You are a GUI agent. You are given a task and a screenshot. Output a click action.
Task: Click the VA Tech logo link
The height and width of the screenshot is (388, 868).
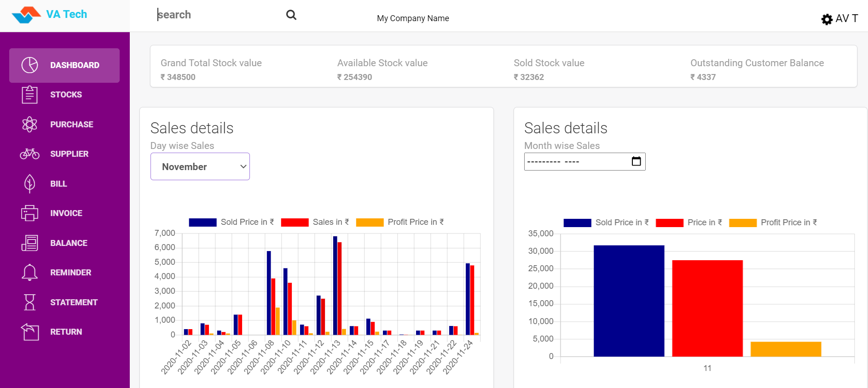coord(50,15)
